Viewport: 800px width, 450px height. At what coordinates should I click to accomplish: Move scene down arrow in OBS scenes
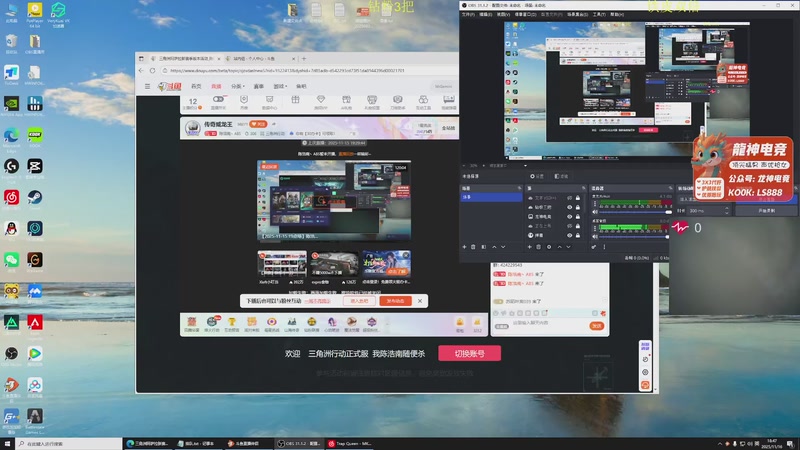click(503, 247)
